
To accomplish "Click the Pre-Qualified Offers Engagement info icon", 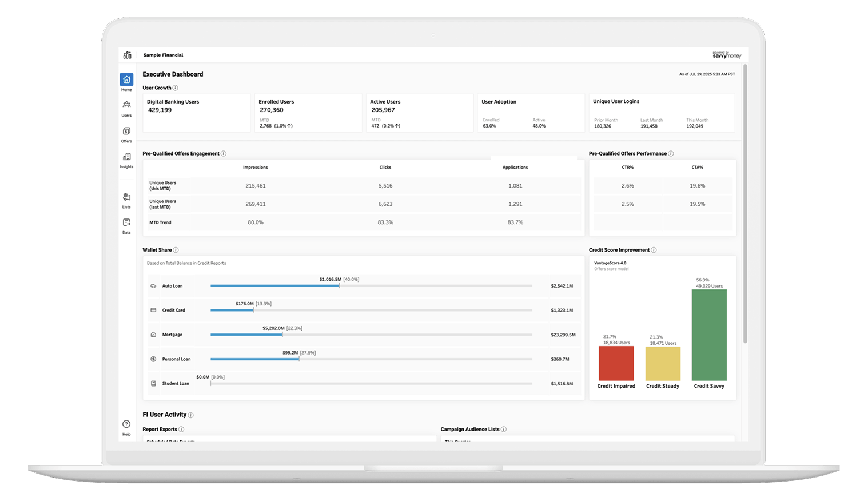I will coord(224,153).
